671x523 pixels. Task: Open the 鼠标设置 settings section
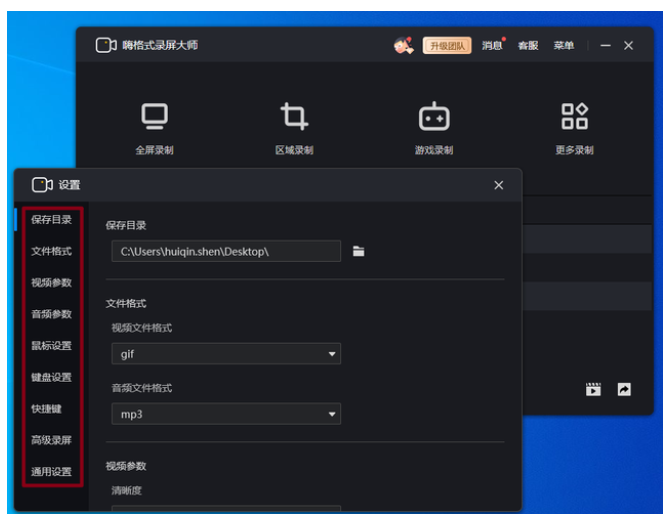(51, 346)
